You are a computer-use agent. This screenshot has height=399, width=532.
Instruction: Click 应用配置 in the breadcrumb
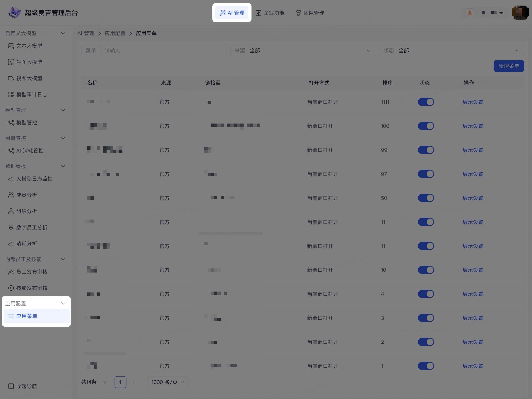tap(115, 33)
